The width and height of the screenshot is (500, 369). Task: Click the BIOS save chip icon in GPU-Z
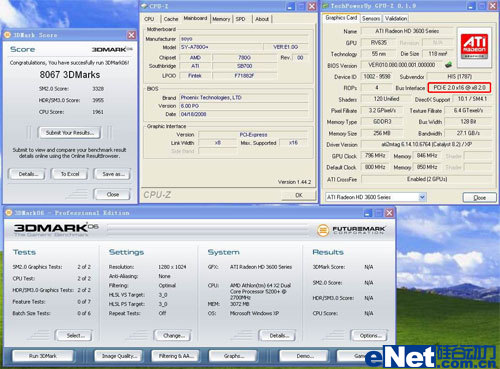point(449,65)
